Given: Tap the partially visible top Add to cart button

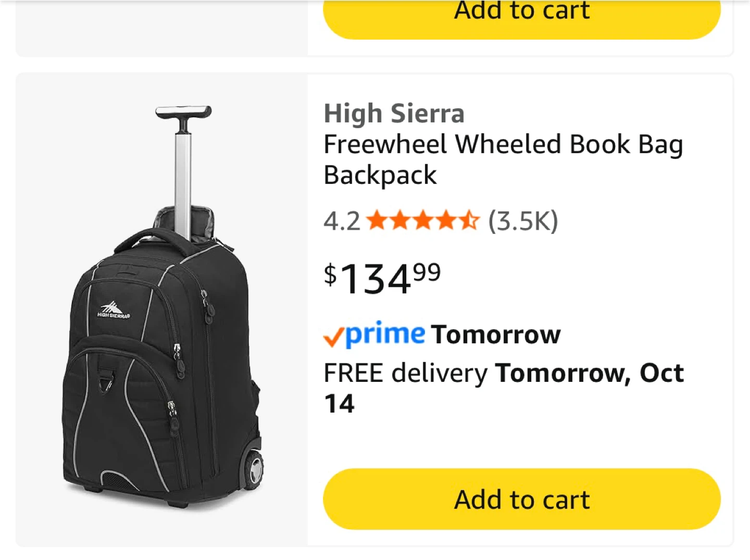Looking at the screenshot, I should click(x=521, y=18).
